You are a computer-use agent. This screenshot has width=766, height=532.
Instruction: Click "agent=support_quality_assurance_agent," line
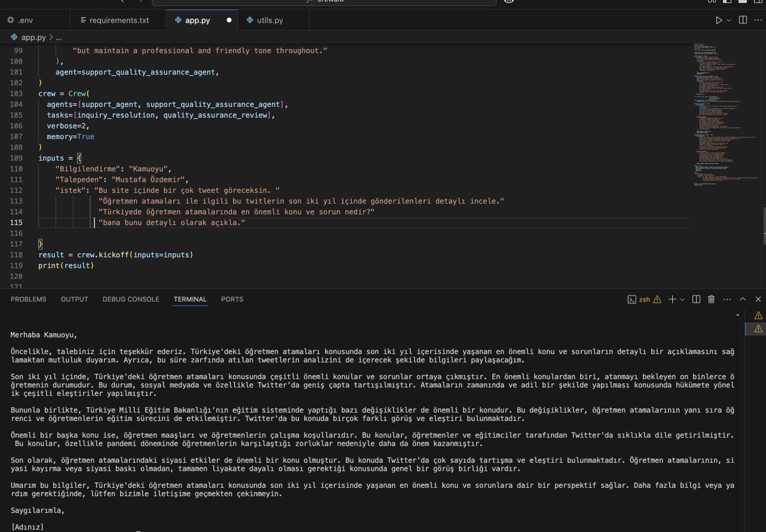137,72
